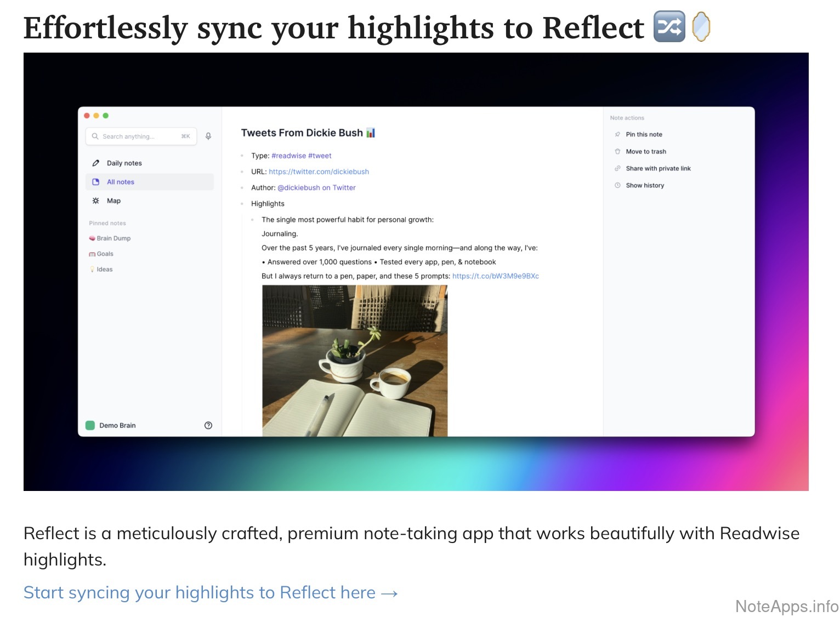Click the help question mark icon

click(208, 425)
